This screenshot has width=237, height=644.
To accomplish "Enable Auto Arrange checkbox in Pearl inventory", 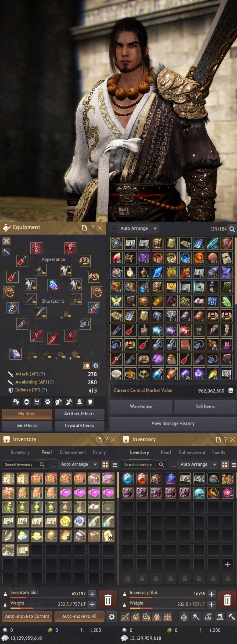I will [54, 464].
